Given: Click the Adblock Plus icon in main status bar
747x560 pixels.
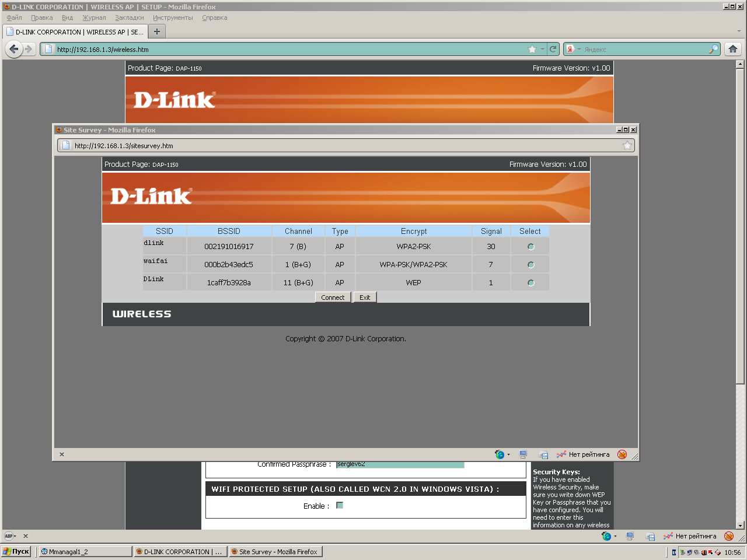Looking at the screenshot, I should click(9, 536).
